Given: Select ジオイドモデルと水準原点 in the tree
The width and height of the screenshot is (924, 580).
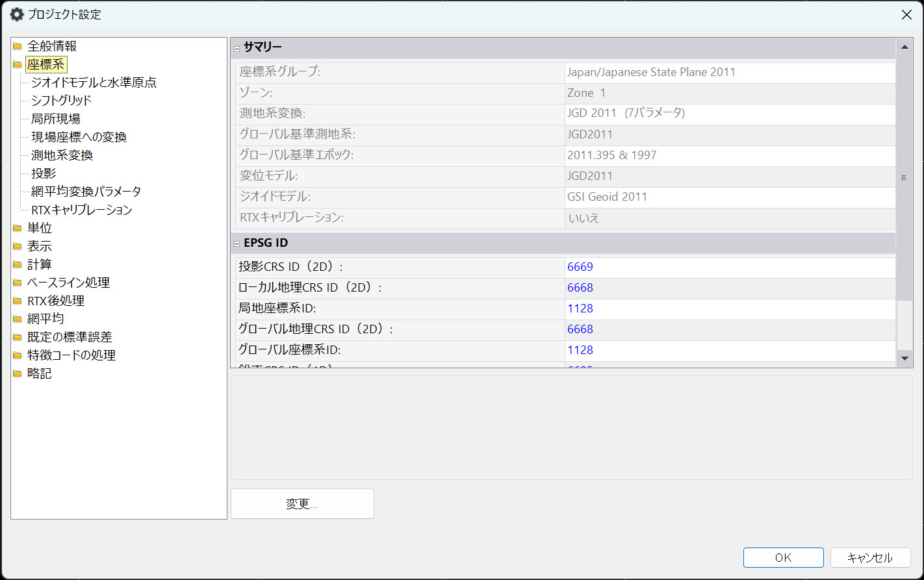Looking at the screenshot, I should click(x=95, y=82).
